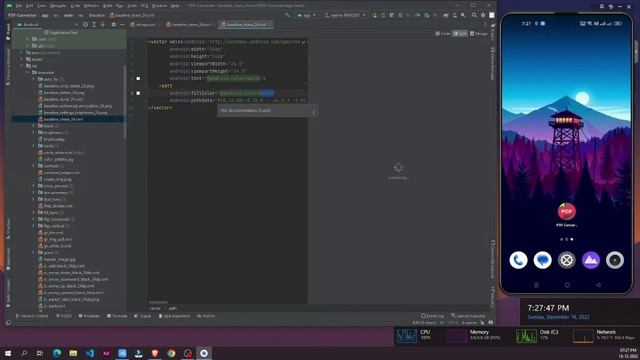Expand the java (generated) folder

[x=22, y=53]
